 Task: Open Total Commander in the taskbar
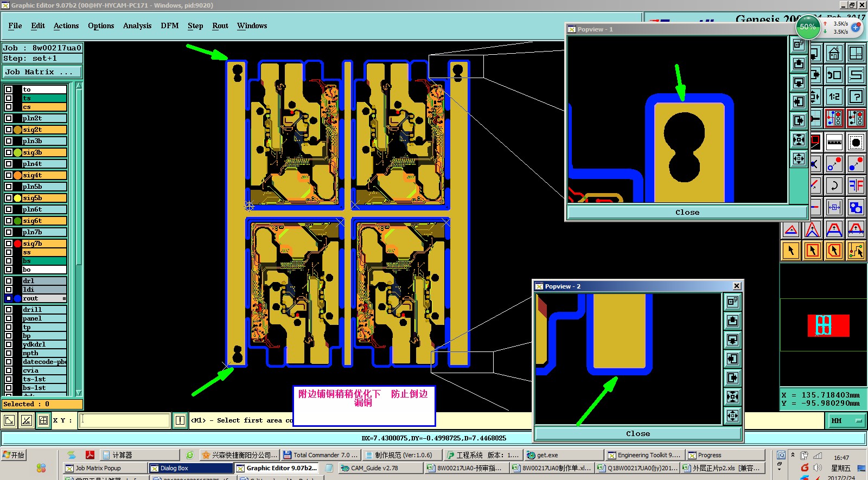pos(321,455)
